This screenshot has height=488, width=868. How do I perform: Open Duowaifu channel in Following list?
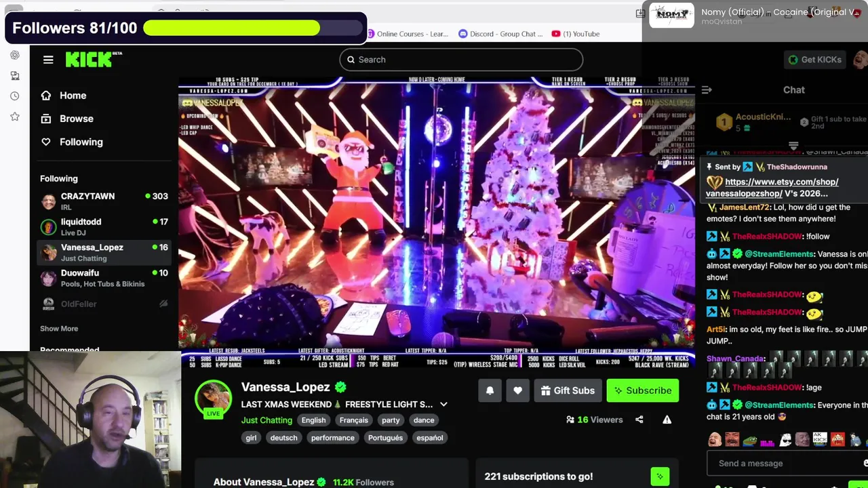pyautogui.click(x=104, y=278)
